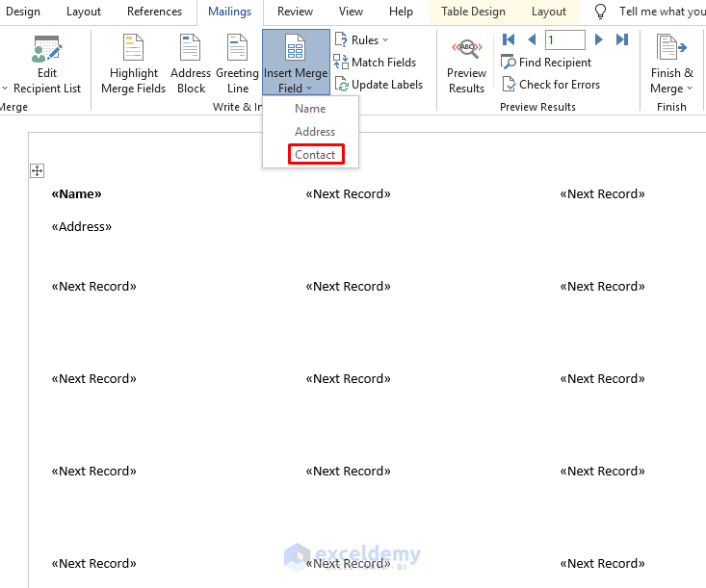
Task: Click «Next Record» in top right label
Action: tap(602, 193)
